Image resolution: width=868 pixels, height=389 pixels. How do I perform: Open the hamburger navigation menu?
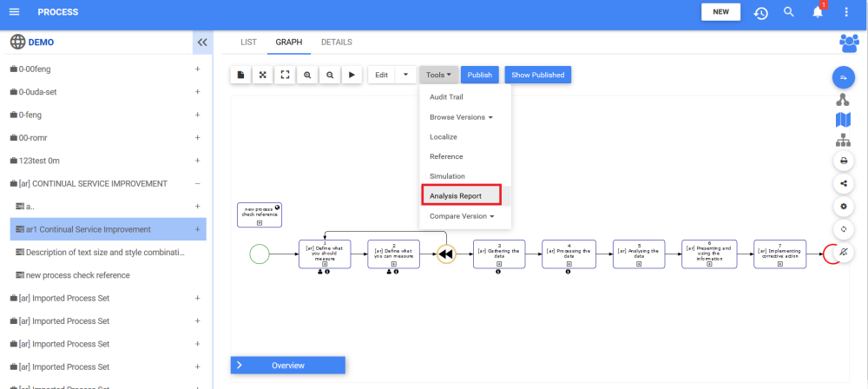[15, 11]
